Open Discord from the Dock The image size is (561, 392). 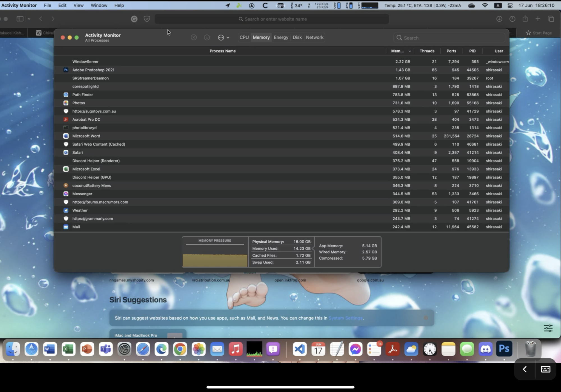(486, 349)
